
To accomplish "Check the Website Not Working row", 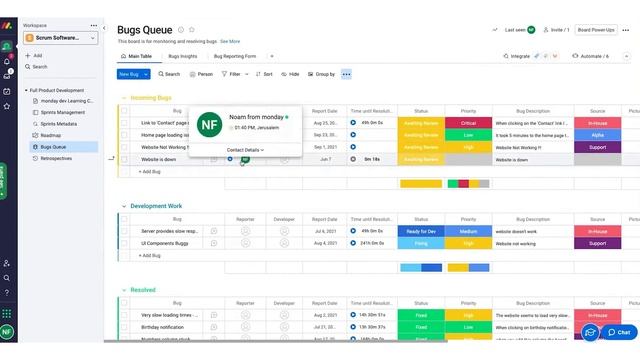I will (x=124, y=147).
